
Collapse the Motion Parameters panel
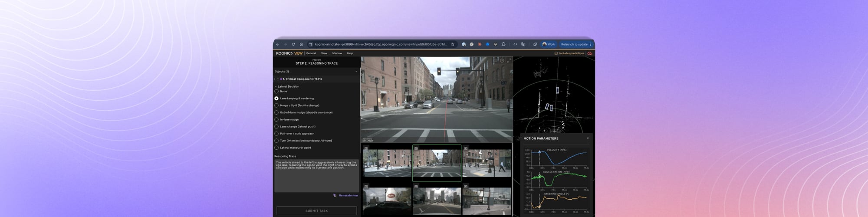588,138
